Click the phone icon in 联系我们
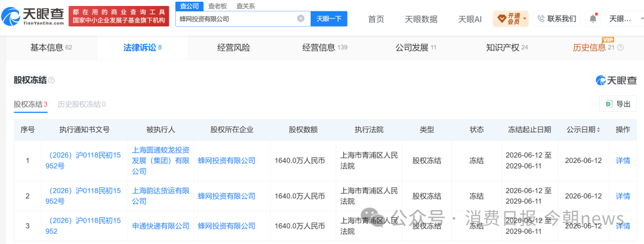This screenshot has height=244, width=644. [x=541, y=18]
